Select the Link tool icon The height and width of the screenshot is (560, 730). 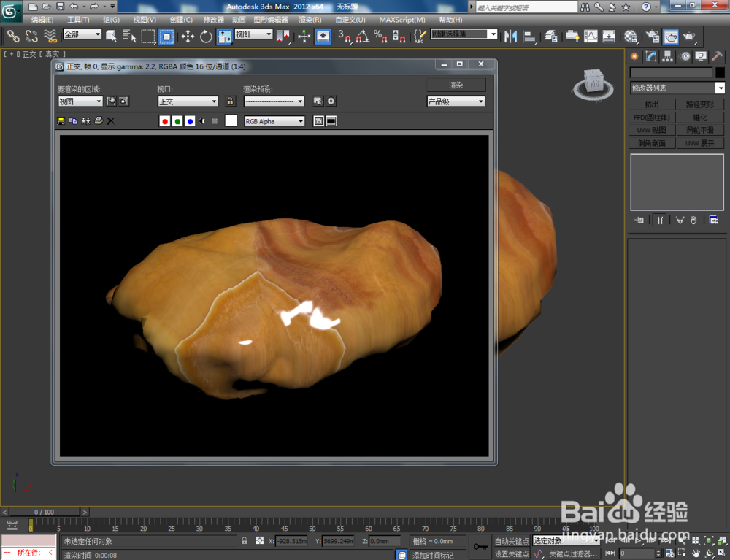coord(12,37)
